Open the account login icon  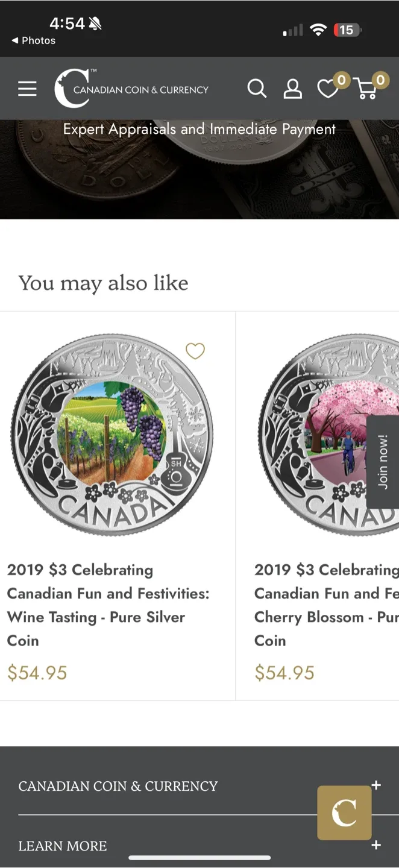[x=293, y=89]
